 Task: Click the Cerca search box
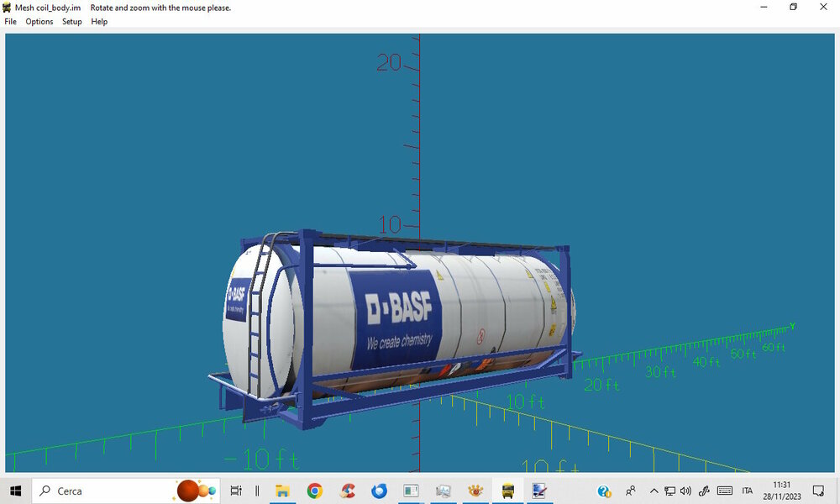(x=126, y=491)
